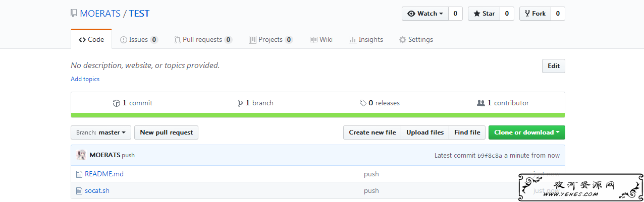Click the gear icon on the Settings tab
Image resolution: width=644 pixels, height=202 pixels.
tap(402, 39)
